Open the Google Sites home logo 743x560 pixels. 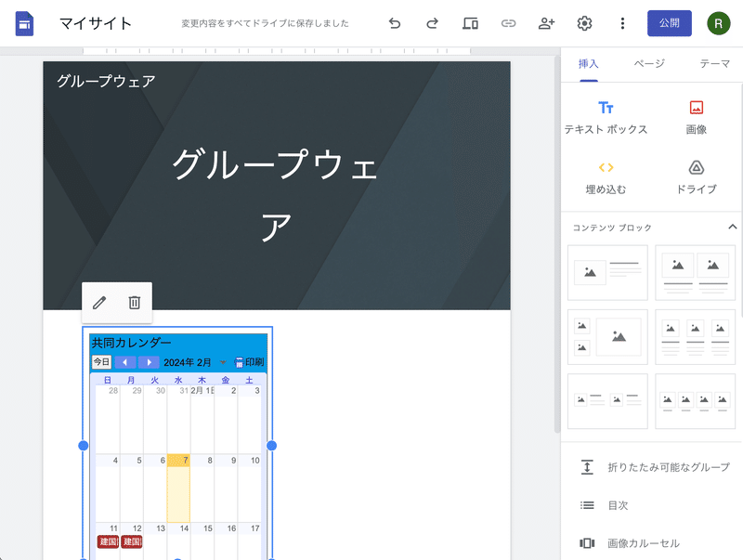click(25, 23)
